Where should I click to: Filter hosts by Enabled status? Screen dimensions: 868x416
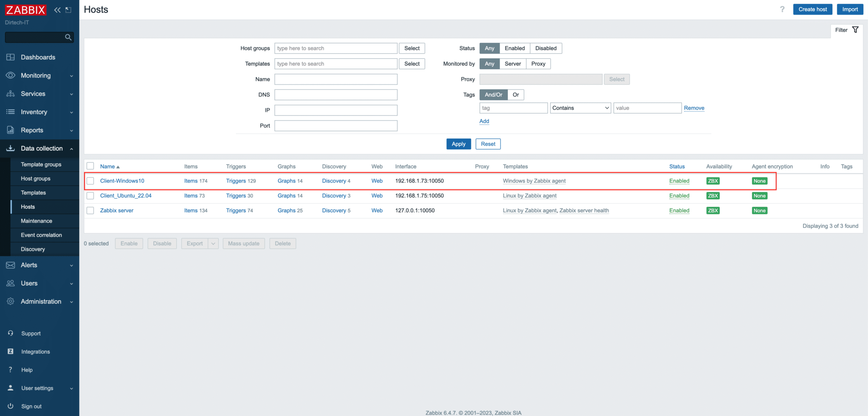514,48
